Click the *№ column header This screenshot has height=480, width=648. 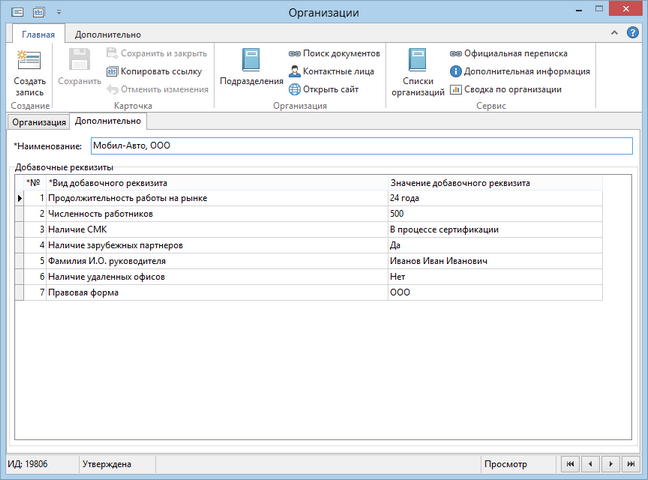click(35, 183)
